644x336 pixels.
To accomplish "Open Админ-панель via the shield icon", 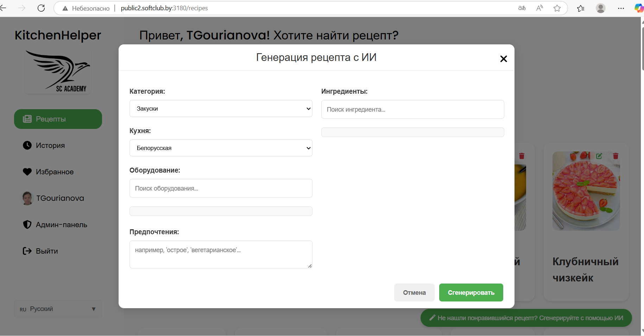I will [27, 224].
